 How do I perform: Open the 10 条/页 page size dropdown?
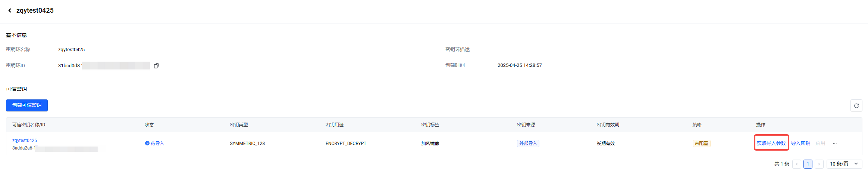coord(845,164)
